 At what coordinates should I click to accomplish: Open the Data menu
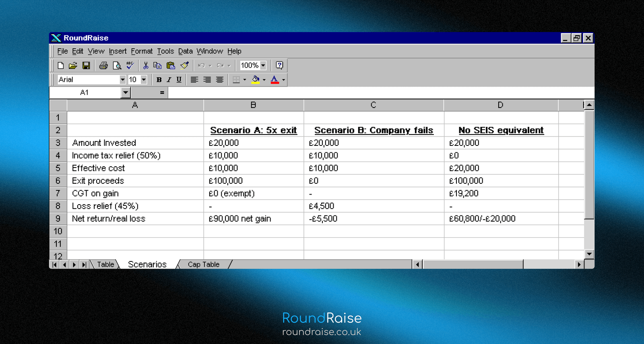coord(185,51)
